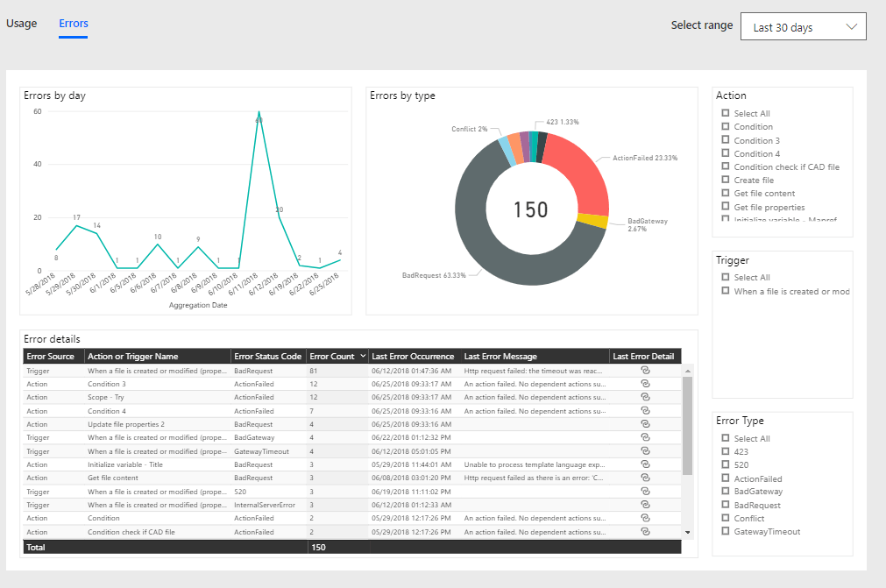Select 'Unable to process template language exp...' message
Image resolution: width=886 pixels, height=588 pixels.
pos(535,464)
